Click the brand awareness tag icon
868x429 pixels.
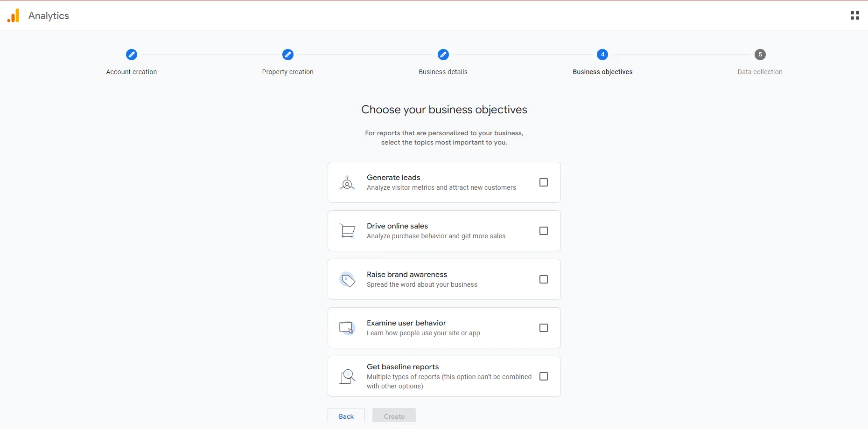347,280
